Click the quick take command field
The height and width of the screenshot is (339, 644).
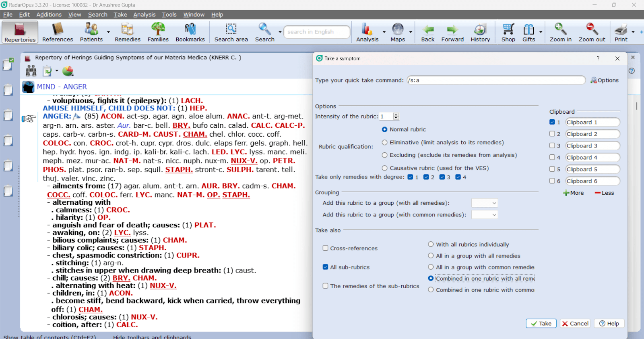tap(496, 80)
